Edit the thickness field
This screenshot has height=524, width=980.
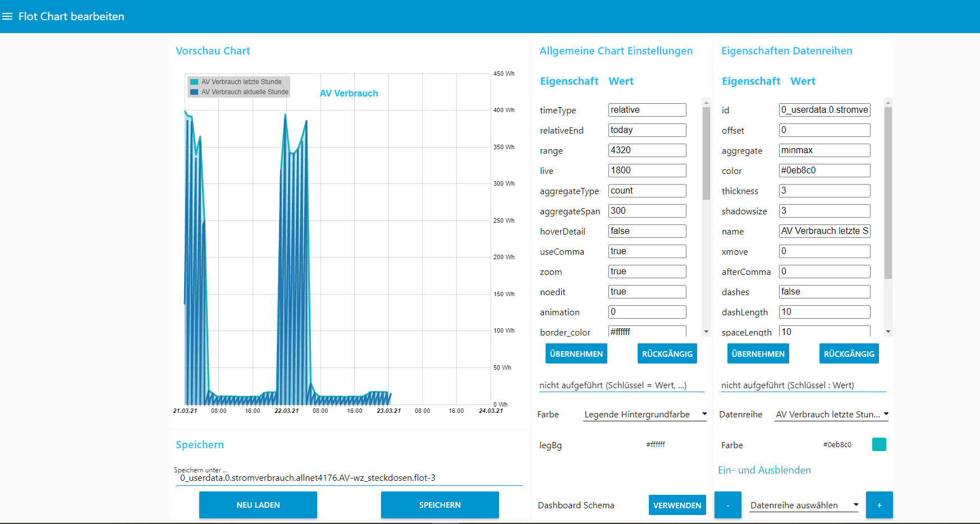825,191
